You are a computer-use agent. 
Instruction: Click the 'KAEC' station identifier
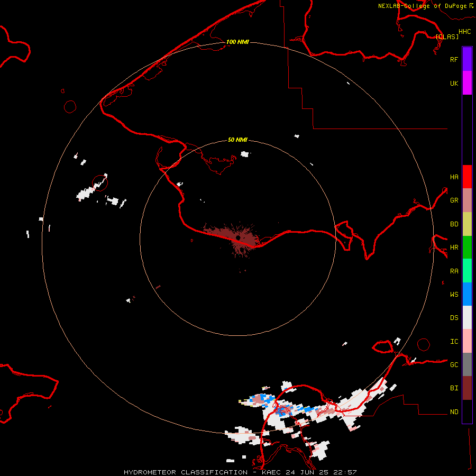(271, 472)
